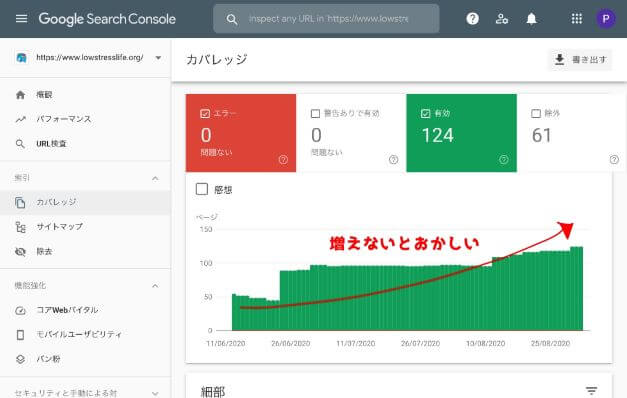Open サイトマップ in sidebar
The image size is (627, 398).
point(85,227)
